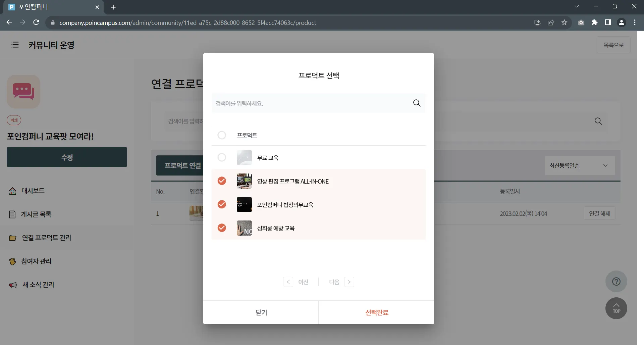Open the tab search chevron
Image resolution: width=644 pixels, height=345 pixels.
pos(577,6)
